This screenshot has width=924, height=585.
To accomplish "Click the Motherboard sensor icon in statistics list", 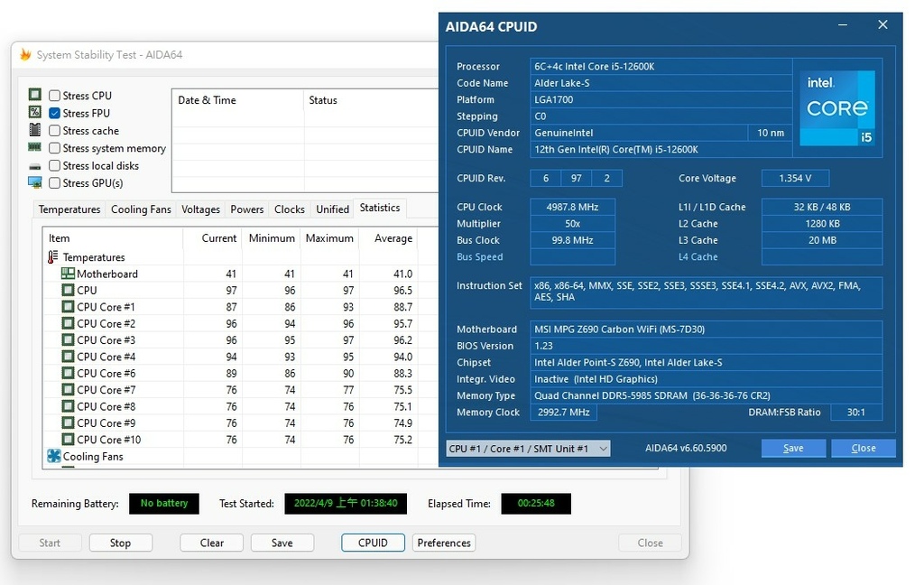I will point(68,274).
